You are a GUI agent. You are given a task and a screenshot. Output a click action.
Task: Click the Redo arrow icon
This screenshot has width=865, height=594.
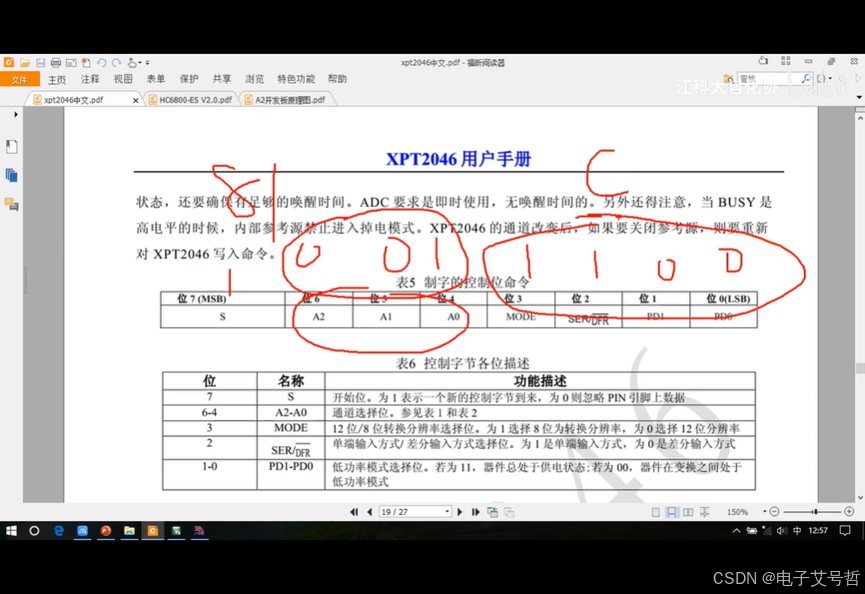click(116, 63)
